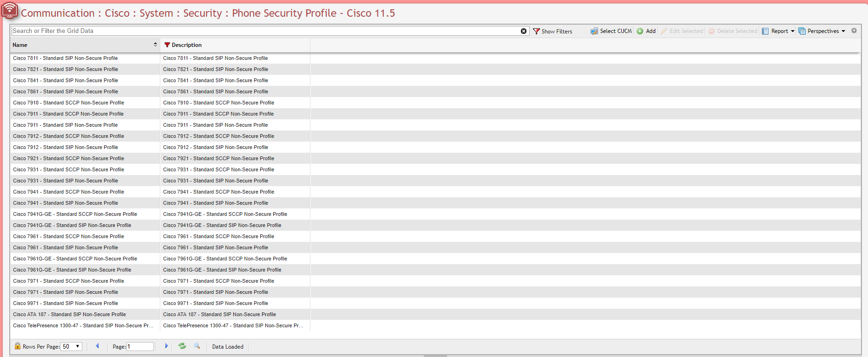868x357 pixels.
Task: Click the clear search (X) icon
Action: (x=524, y=31)
